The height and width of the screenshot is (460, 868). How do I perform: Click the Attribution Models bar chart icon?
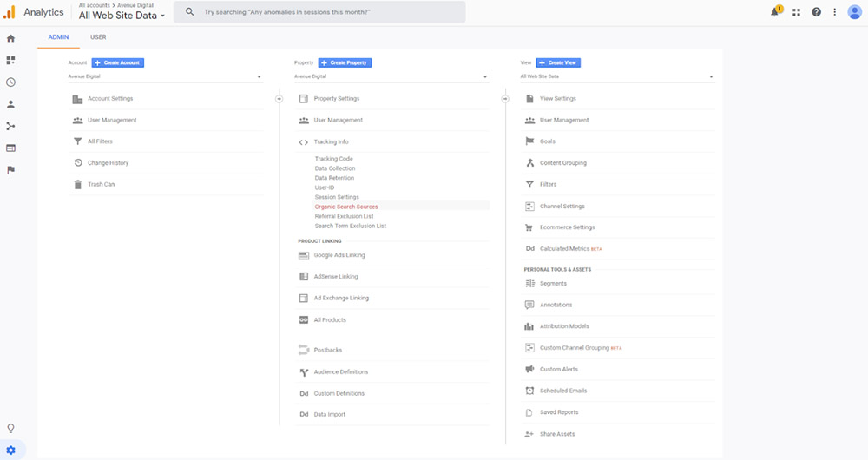click(529, 326)
